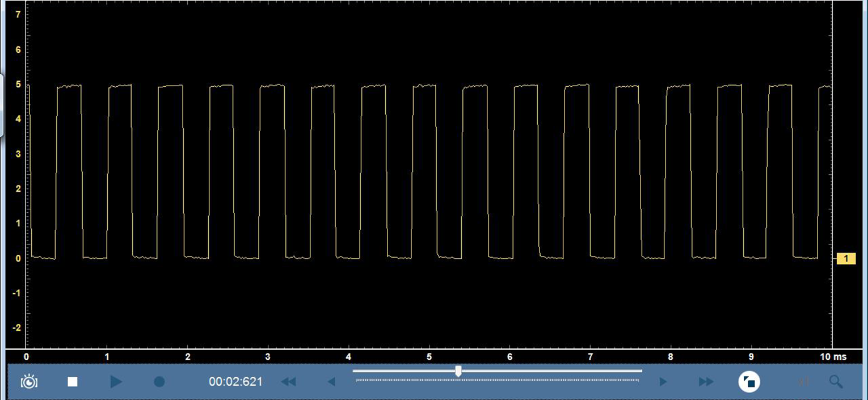Click the dimmed cursors icon beside magnifier

point(803,382)
